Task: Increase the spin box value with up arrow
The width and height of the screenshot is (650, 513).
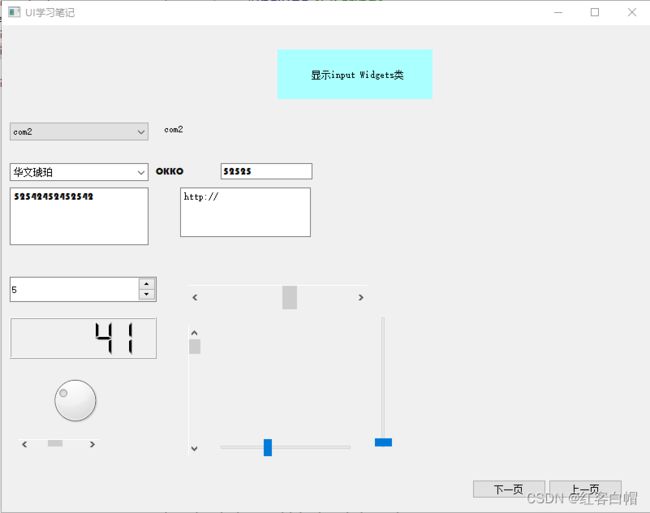Action: click(x=147, y=284)
